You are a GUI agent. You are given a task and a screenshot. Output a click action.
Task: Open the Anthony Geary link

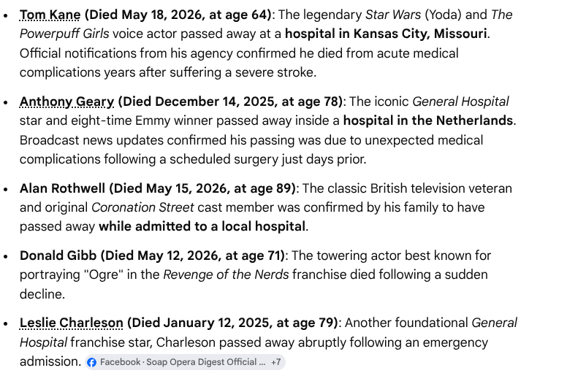pos(67,101)
